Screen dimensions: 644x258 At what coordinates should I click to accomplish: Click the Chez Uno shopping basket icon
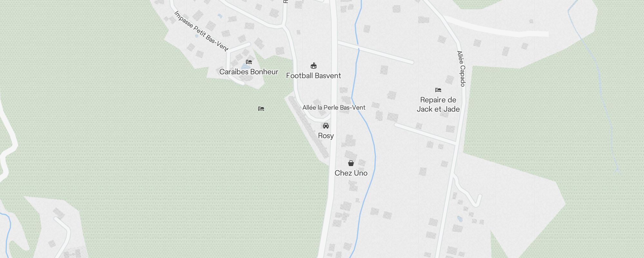pyautogui.click(x=351, y=163)
